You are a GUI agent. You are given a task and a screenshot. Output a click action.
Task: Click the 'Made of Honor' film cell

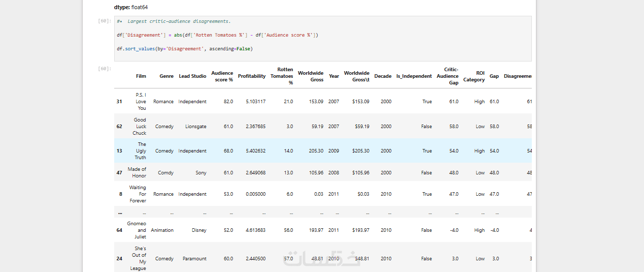tap(137, 173)
